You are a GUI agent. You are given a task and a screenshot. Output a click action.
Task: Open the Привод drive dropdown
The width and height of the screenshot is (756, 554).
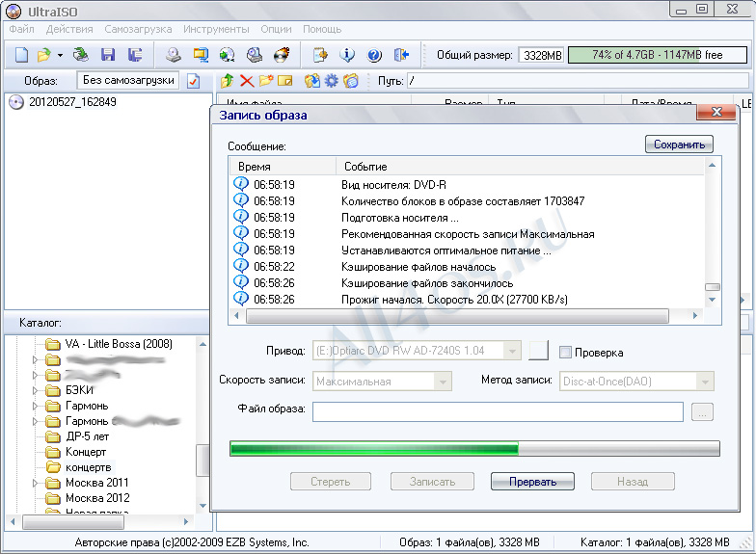pyautogui.click(x=511, y=351)
